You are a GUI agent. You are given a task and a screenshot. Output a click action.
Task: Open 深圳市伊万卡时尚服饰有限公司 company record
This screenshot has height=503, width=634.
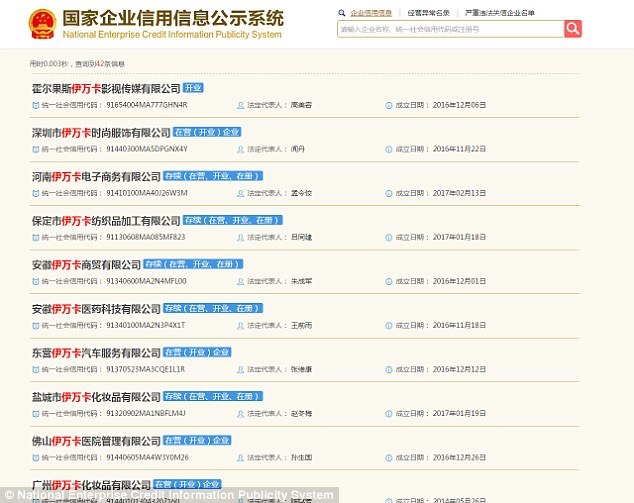click(x=101, y=132)
